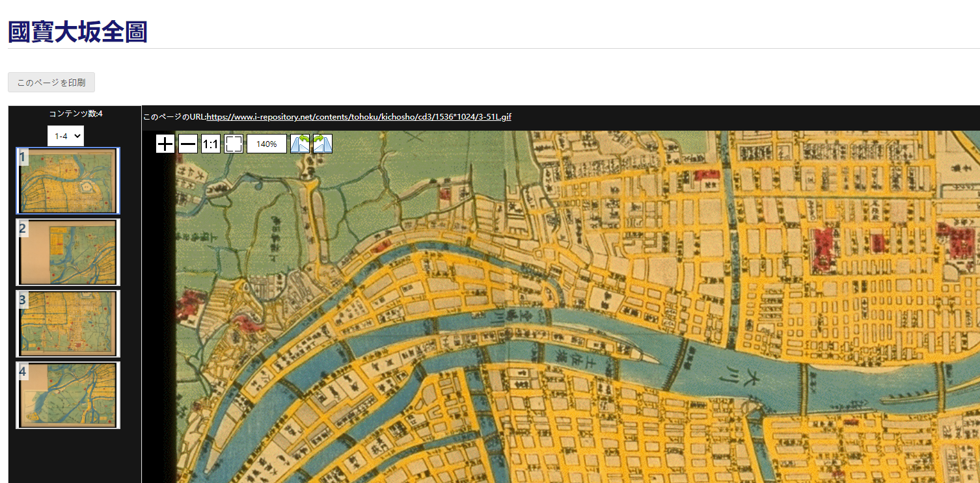980x483 pixels.
Task: Select thumbnail 3 in the sidebar
Action: 68,324
